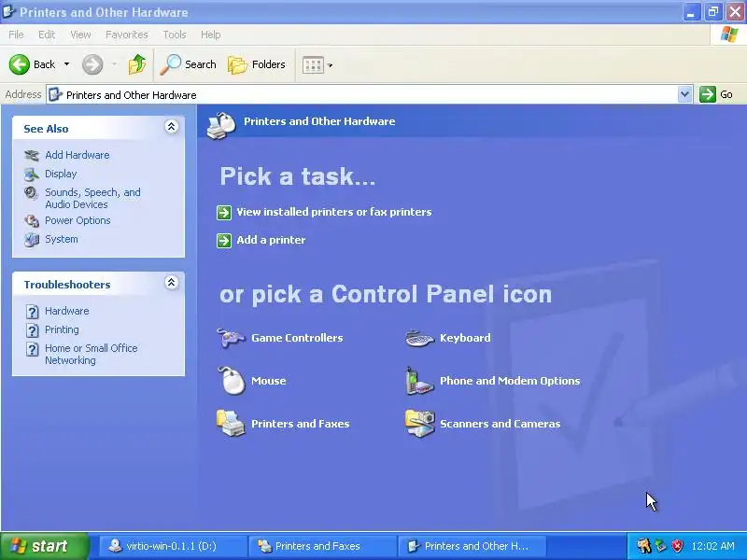Viewport: 747px width, 560px height.
Task: Switch to Printers and Faxes taskbar button
Action: click(x=322, y=546)
